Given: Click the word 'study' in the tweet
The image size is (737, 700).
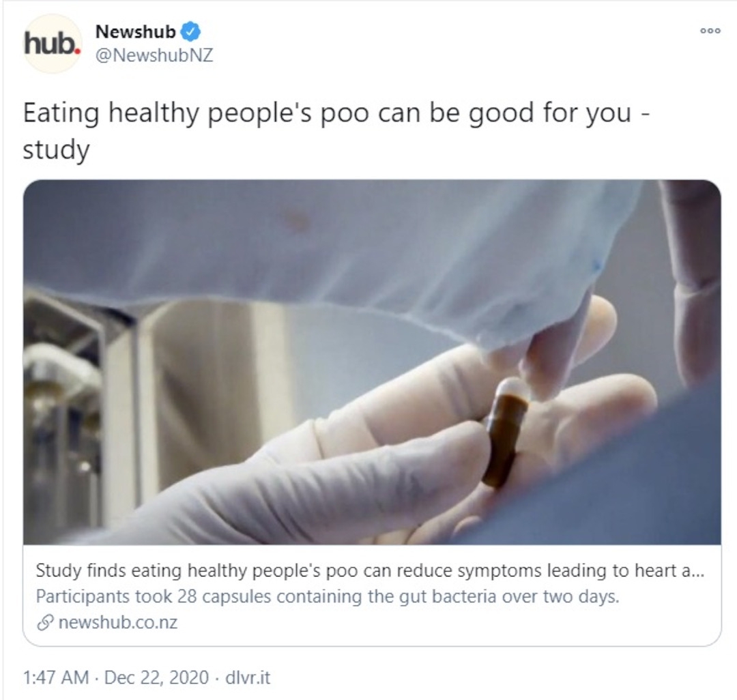Looking at the screenshot, I should pos(56,150).
